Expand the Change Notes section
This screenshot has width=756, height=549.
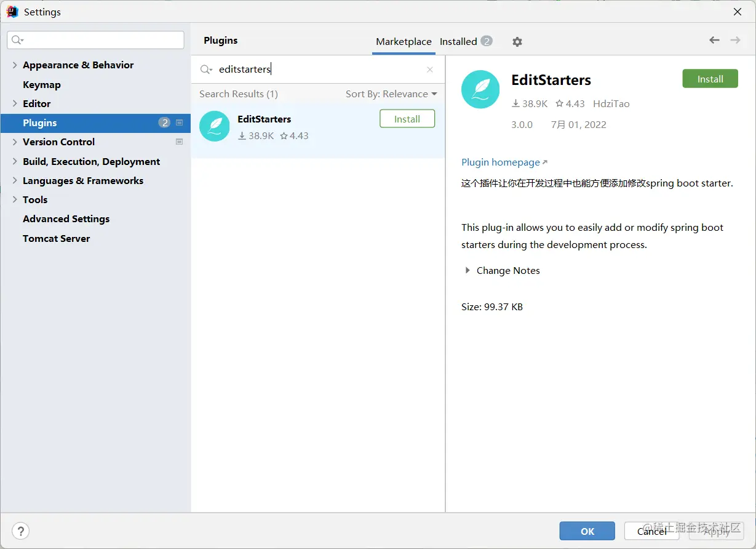(x=468, y=270)
